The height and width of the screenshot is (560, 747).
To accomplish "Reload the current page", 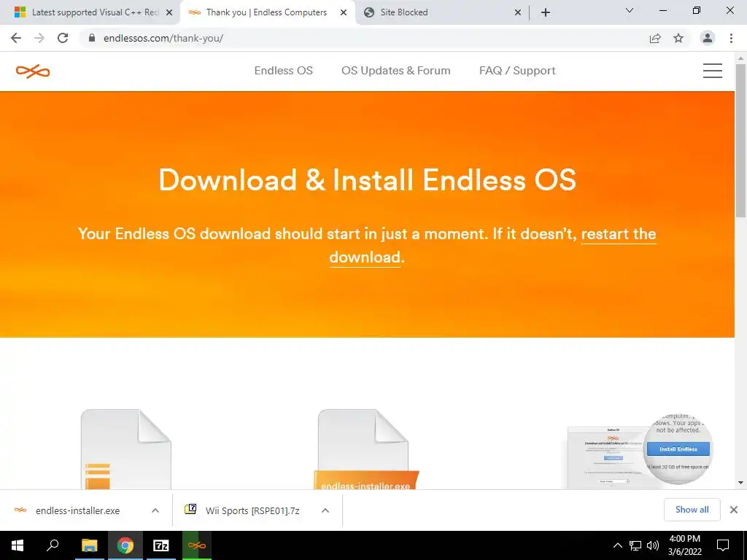I will (x=63, y=38).
